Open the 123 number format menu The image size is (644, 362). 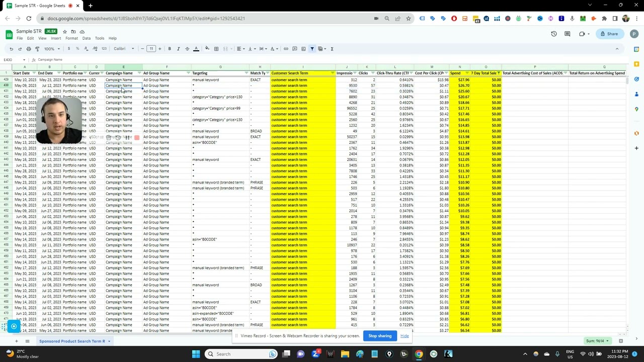tap(104, 49)
